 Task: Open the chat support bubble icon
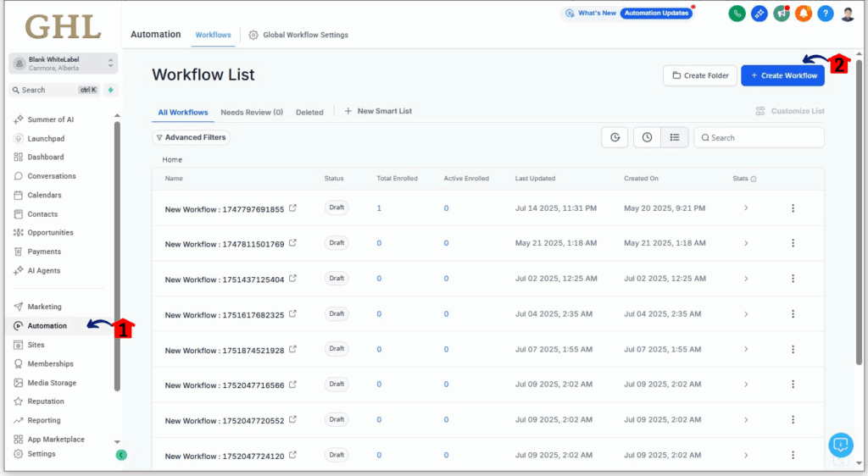point(840,445)
